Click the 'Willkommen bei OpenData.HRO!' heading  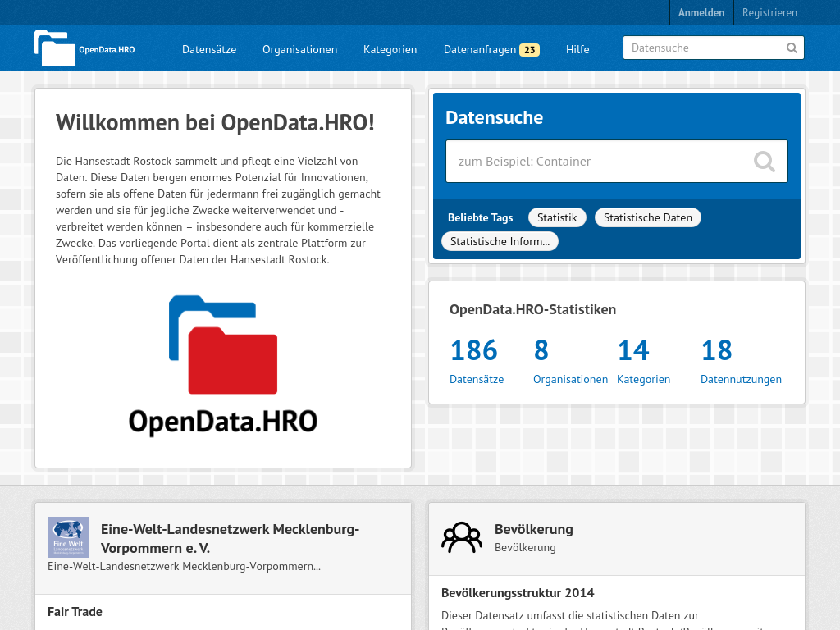point(215,123)
